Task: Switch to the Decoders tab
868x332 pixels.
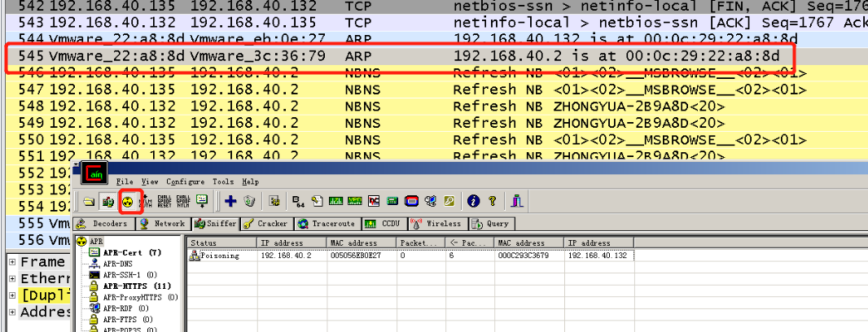Action: 104,224
